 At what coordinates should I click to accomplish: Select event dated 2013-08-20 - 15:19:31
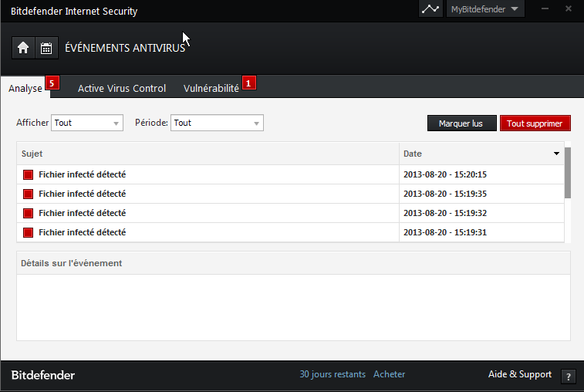[x=291, y=232]
